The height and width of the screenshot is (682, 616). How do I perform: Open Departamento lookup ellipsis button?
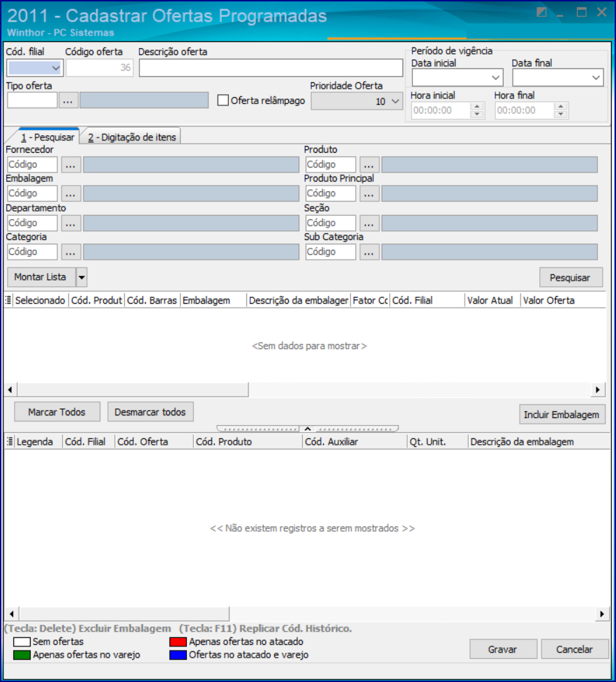coord(71,223)
